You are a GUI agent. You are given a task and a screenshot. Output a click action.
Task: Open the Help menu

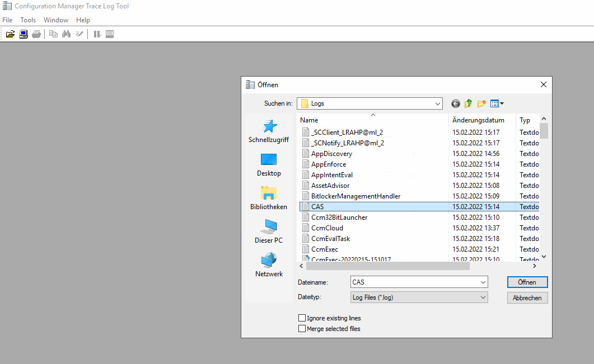click(x=83, y=20)
